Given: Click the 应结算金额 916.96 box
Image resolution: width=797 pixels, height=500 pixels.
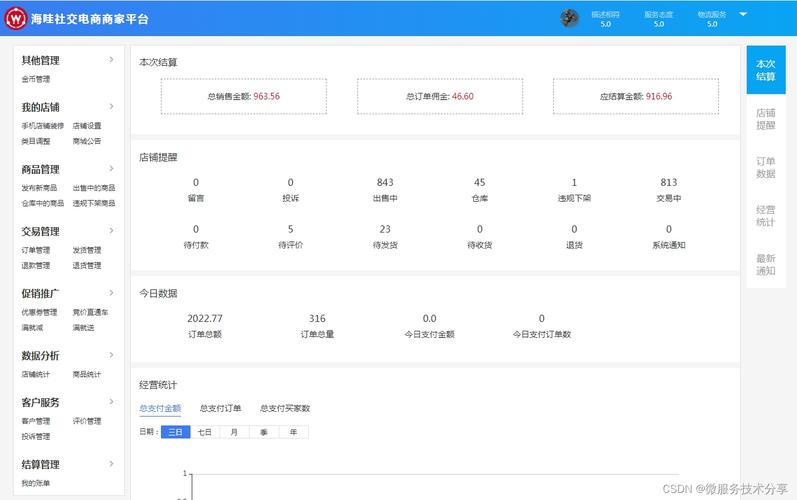Looking at the screenshot, I should pyautogui.click(x=636, y=96).
